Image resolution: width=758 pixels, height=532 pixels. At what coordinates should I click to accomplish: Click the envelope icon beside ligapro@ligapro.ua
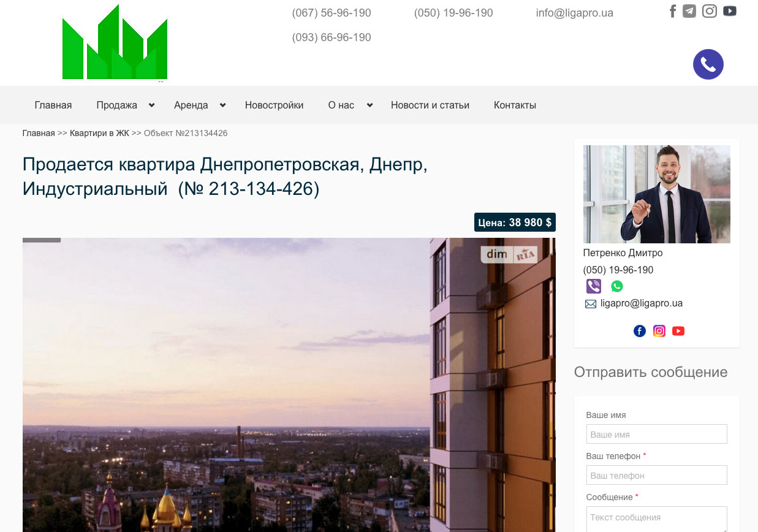pyautogui.click(x=591, y=304)
